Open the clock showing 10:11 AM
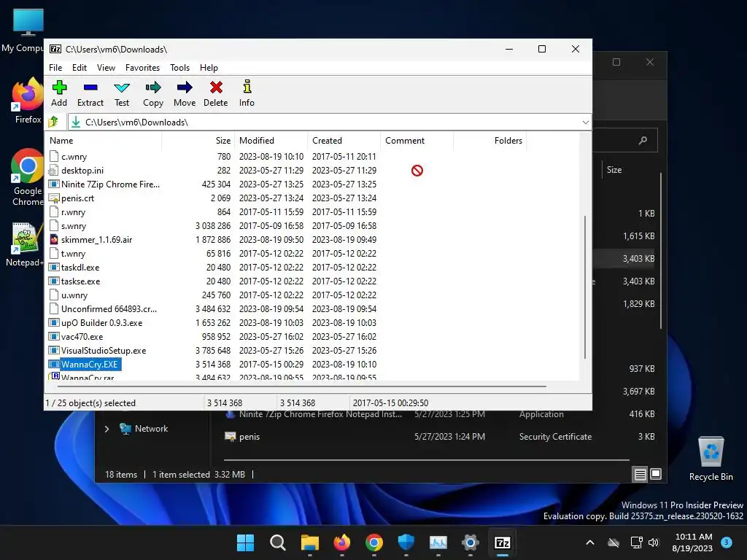This screenshot has height=560, width=747. click(x=693, y=542)
